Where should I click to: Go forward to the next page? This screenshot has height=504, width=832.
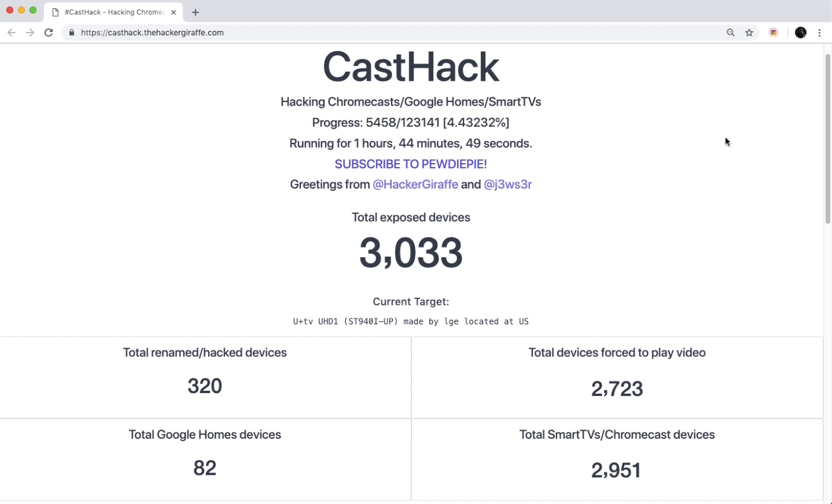(x=30, y=33)
